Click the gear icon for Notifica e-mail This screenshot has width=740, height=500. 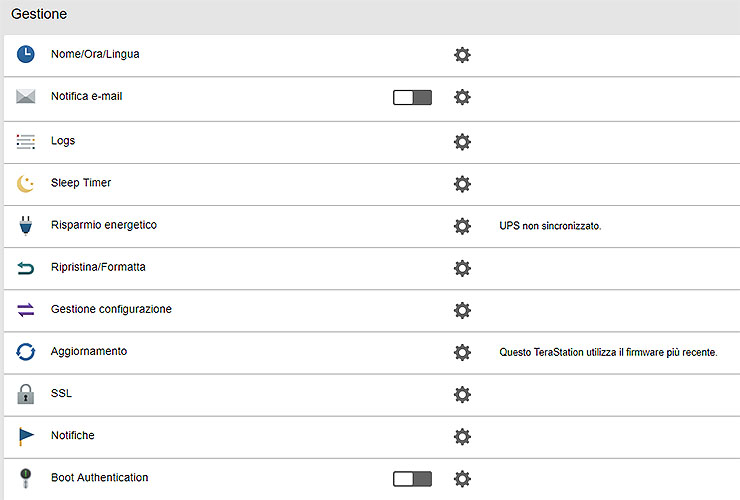[x=462, y=98]
